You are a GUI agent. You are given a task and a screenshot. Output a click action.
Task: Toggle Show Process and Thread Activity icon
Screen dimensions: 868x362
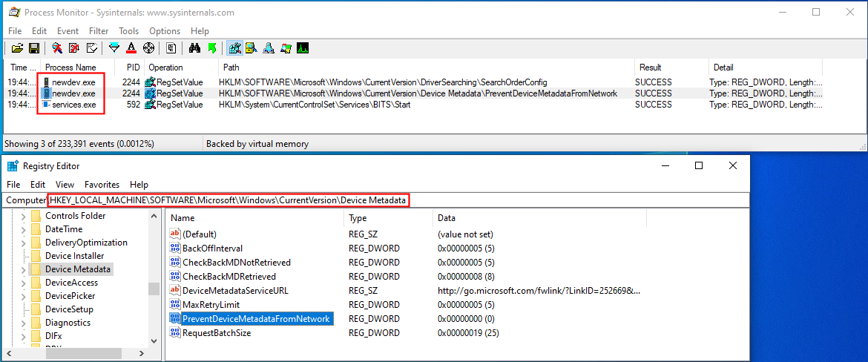click(286, 48)
